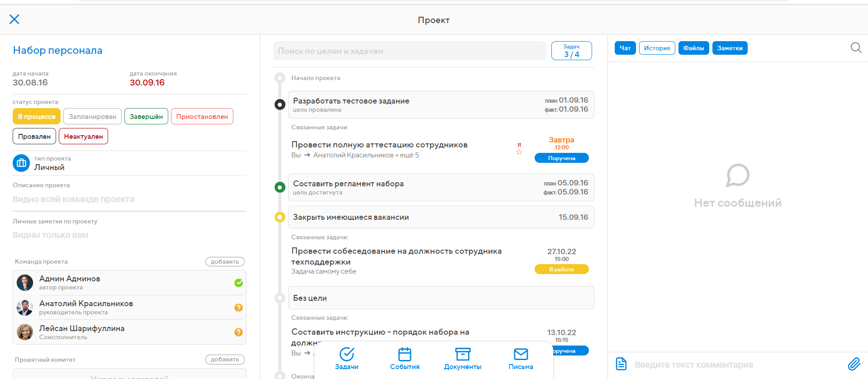Click question status icon for Анатолий Красильников

click(239, 308)
